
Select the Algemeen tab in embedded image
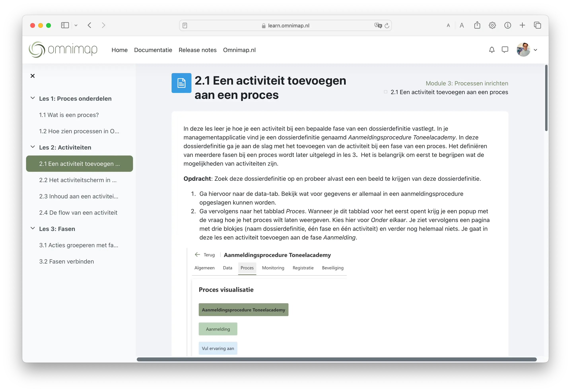[204, 268]
